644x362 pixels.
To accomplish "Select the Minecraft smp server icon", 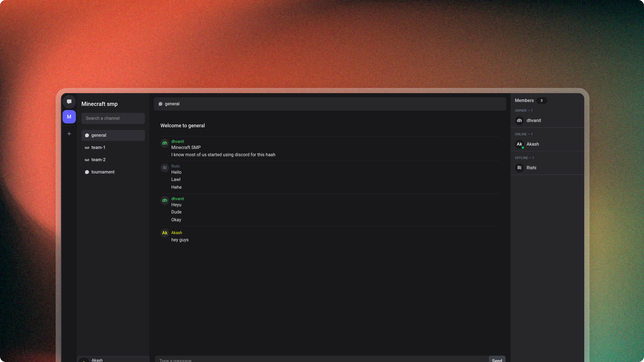I will tap(69, 117).
